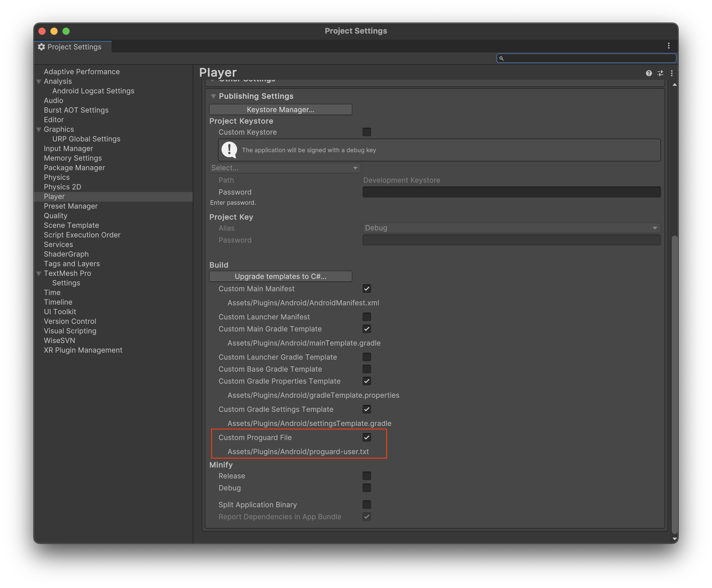
Task: Enable Minify for Release builds
Action: (x=367, y=476)
